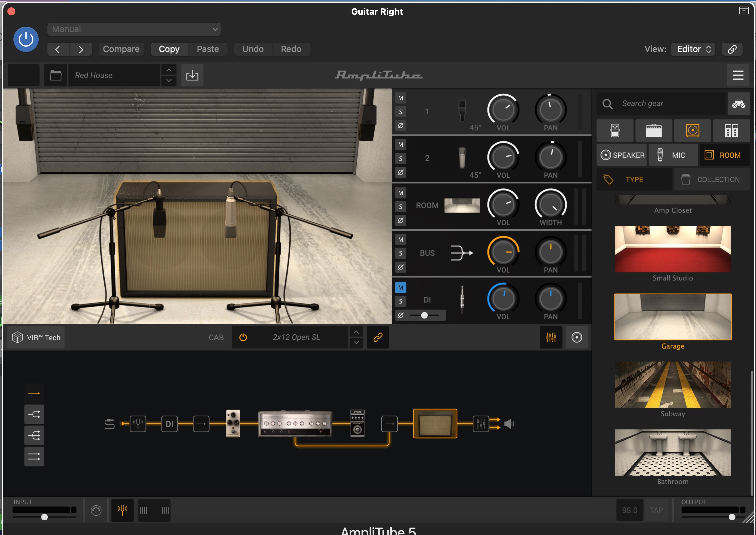Click the save preset download icon
The width and height of the screenshot is (756, 535).
click(x=192, y=75)
